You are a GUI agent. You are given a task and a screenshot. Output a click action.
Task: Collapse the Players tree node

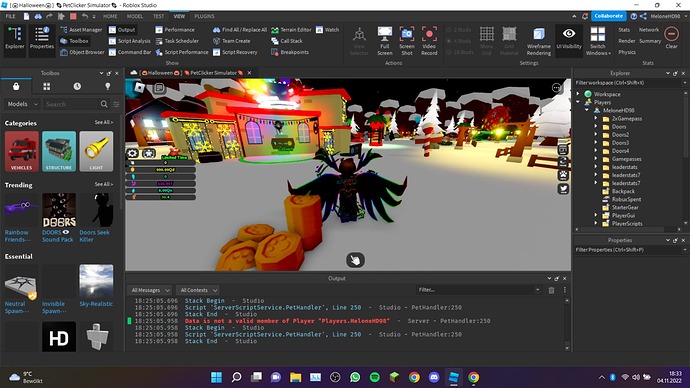pos(578,102)
